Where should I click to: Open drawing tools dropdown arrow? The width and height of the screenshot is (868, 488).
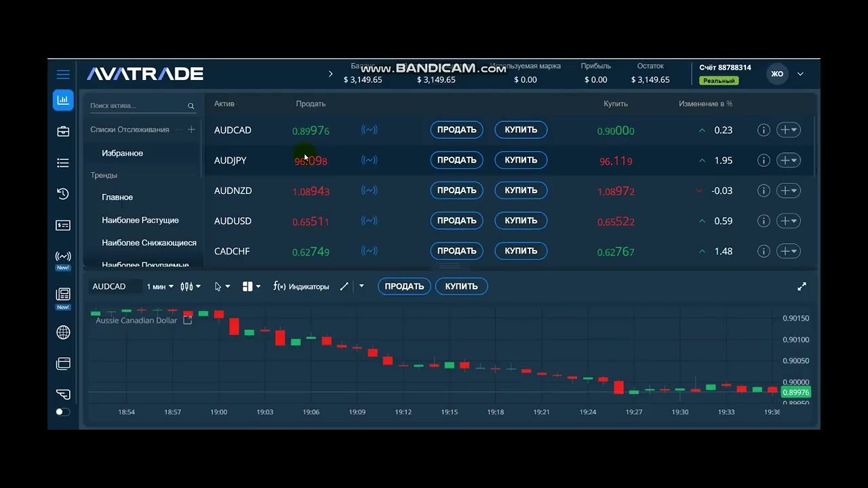coord(361,286)
